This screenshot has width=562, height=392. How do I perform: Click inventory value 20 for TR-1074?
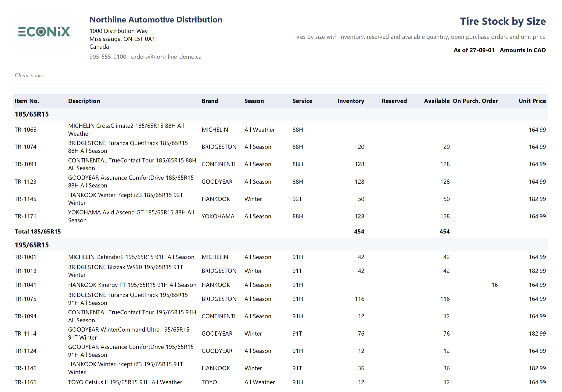pyautogui.click(x=361, y=147)
